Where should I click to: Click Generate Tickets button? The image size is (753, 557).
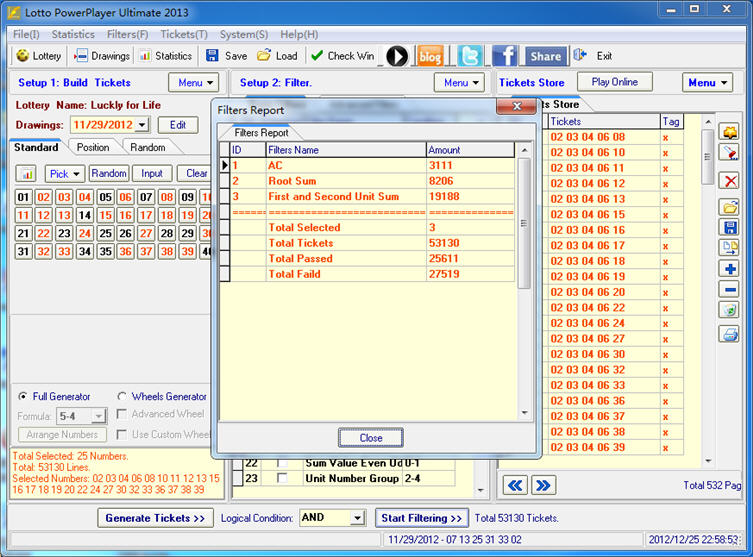[155, 518]
